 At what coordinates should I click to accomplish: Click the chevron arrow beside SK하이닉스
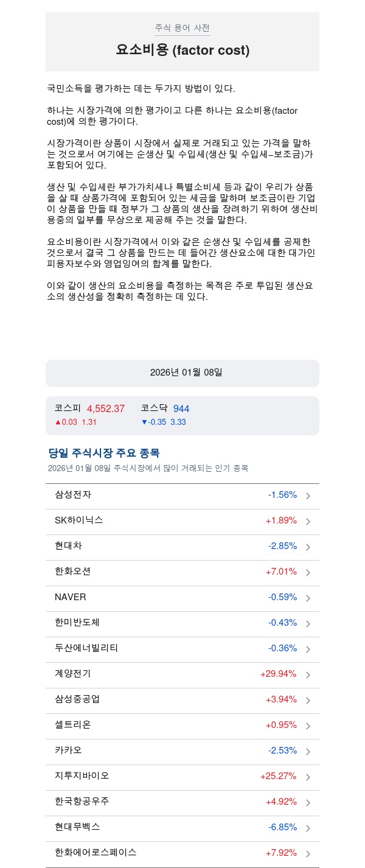click(x=308, y=522)
